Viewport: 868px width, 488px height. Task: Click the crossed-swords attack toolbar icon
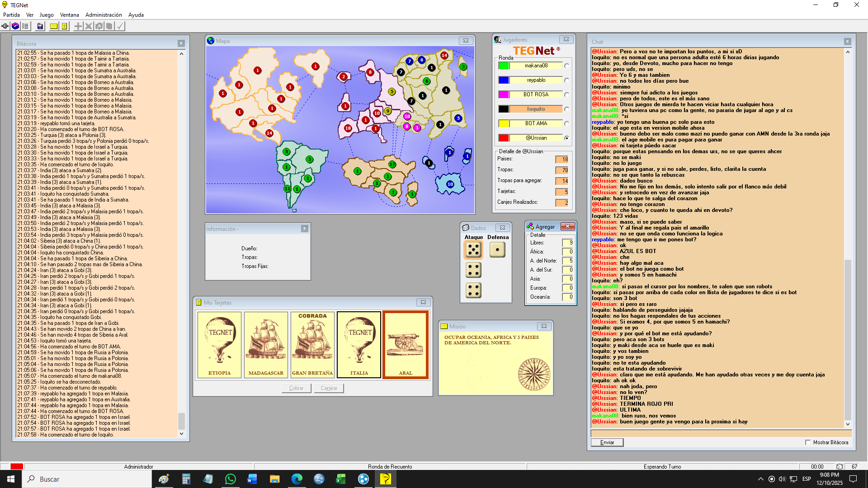(x=89, y=26)
